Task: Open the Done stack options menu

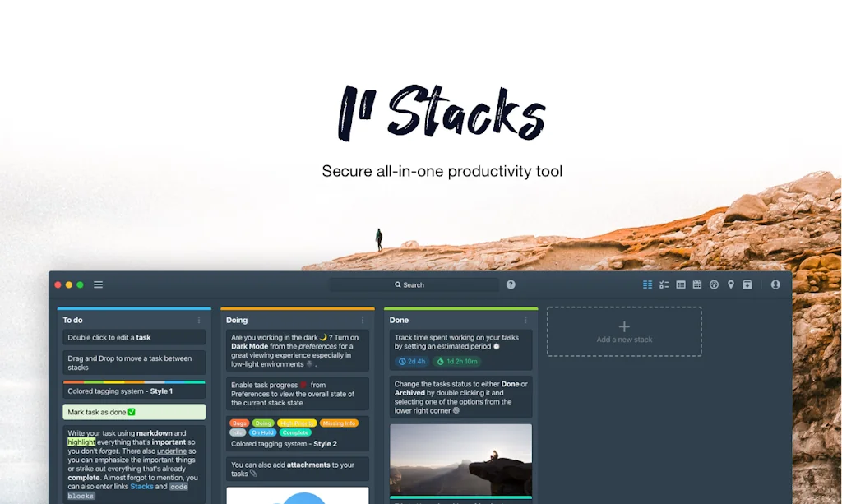Action: point(527,320)
